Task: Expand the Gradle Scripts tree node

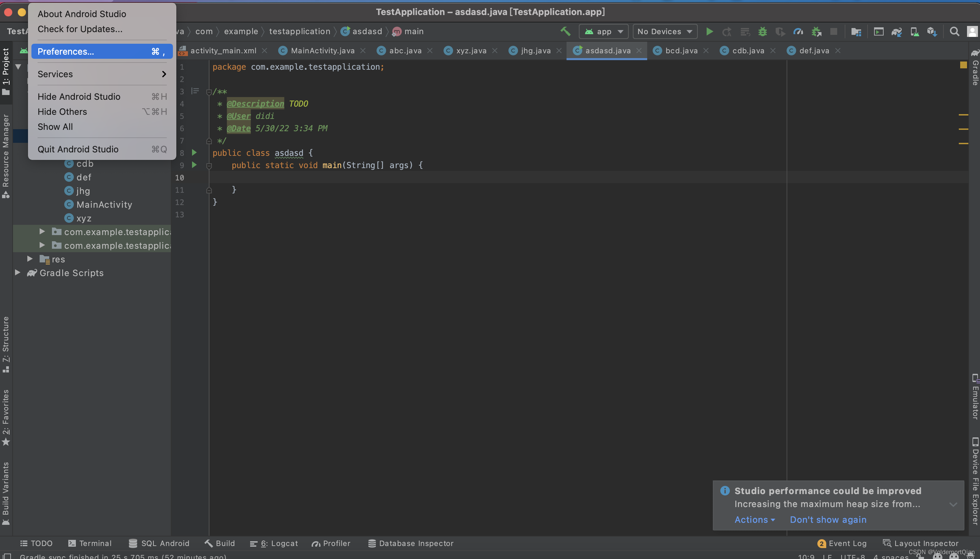Action: click(18, 273)
